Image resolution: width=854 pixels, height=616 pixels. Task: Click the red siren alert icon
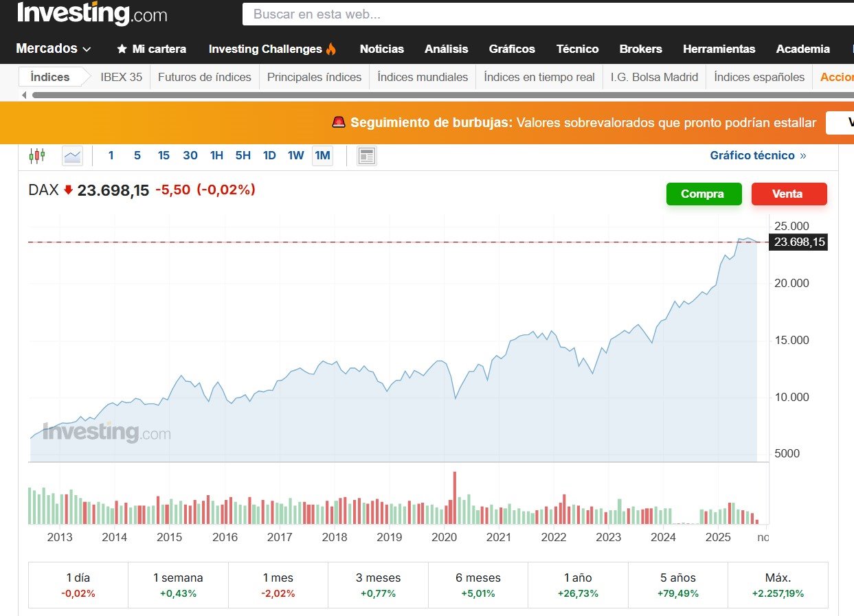coord(339,122)
